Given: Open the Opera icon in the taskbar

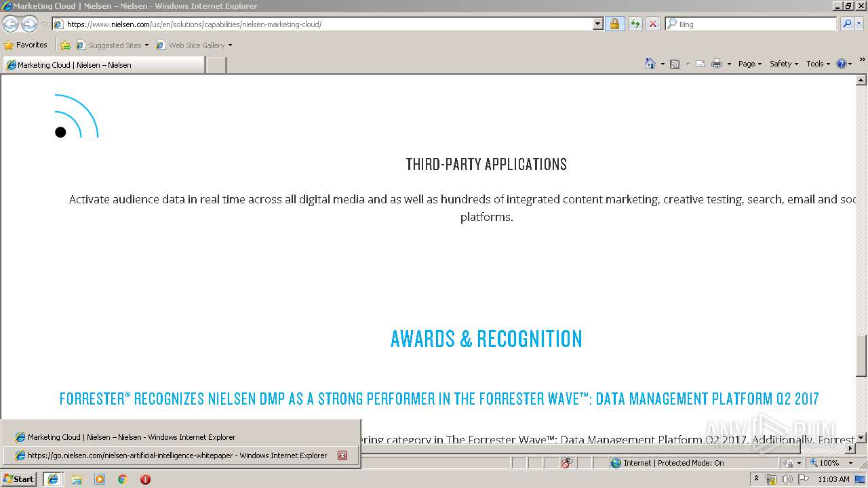Looking at the screenshot, I should coord(145,479).
